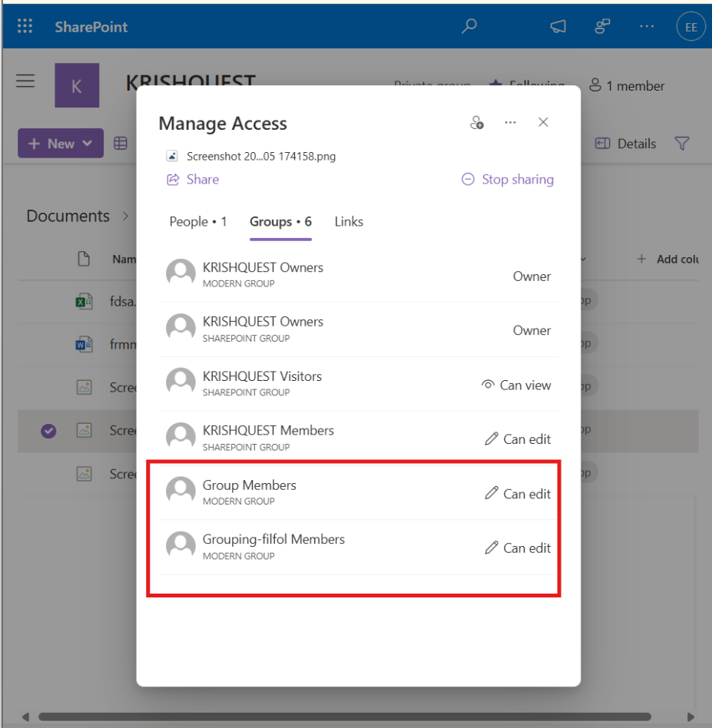Change Can edit permission for KRISHQUEST Members

coord(518,439)
